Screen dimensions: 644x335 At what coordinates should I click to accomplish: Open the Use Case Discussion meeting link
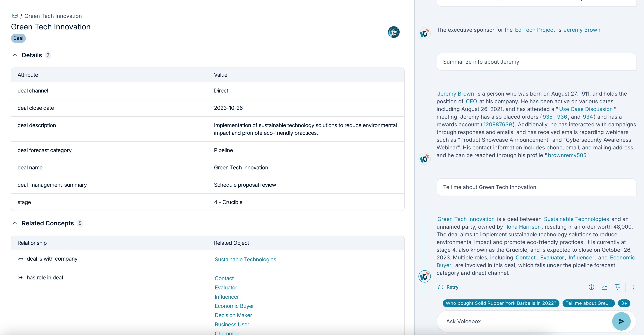click(586, 109)
